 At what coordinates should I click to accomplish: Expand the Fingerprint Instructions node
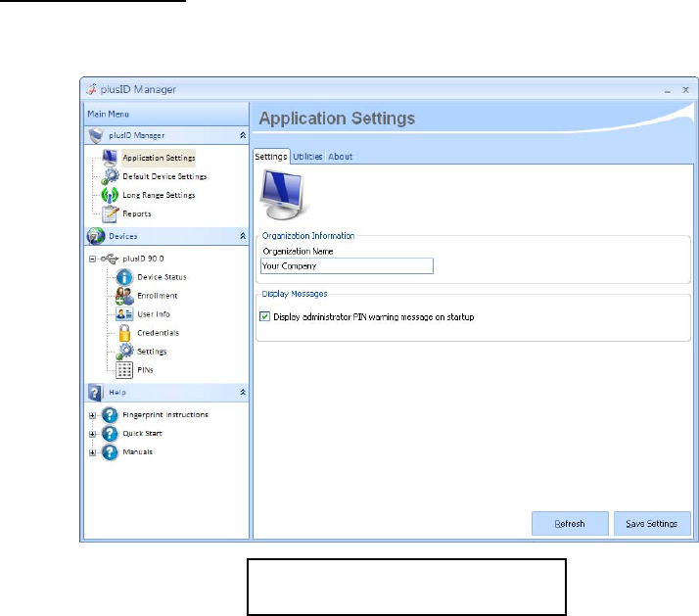click(92, 415)
